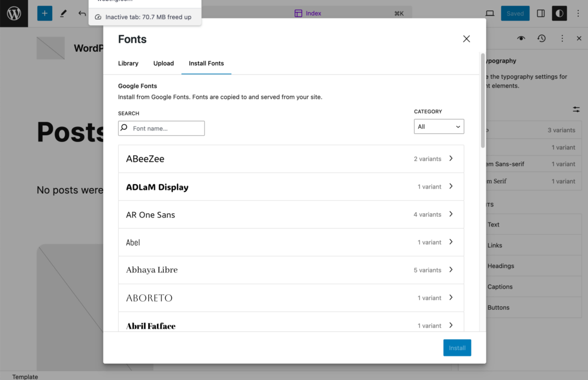
Task: Toggle the style preview eye icon
Action: coord(521,38)
